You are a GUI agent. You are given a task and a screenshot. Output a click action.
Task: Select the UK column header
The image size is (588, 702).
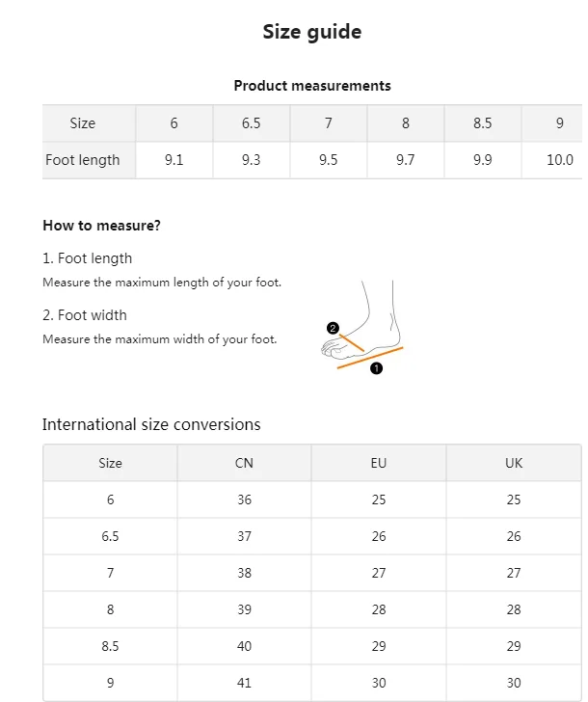[514, 463]
